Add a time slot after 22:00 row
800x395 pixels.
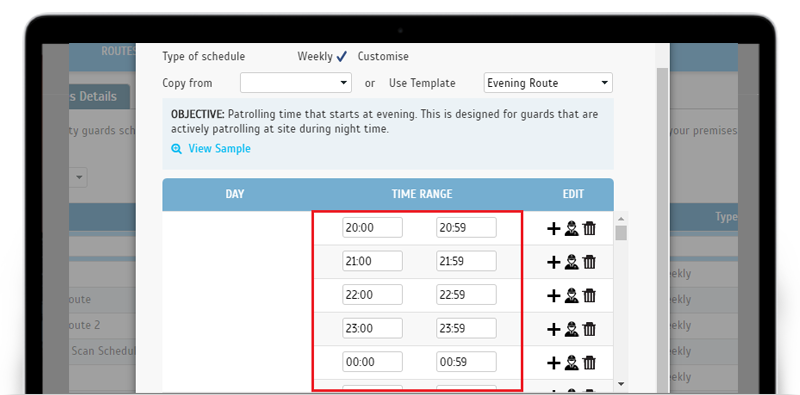(x=554, y=296)
